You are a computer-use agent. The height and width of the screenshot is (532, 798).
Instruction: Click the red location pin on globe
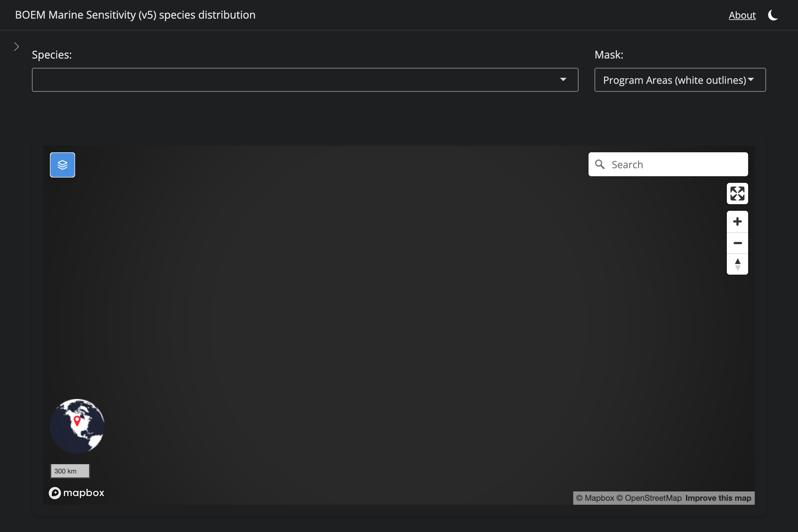(x=77, y=420)
